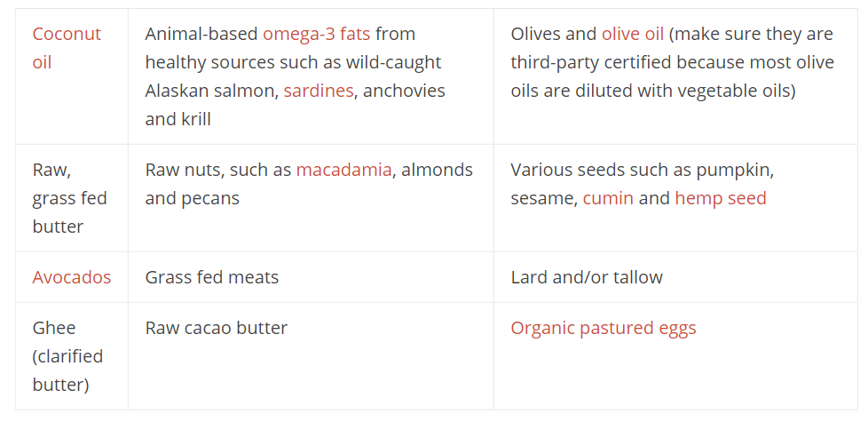Screen dimensions: 868x422
Task: Click the Grass fed meats cell
Action: pos(311,277)
